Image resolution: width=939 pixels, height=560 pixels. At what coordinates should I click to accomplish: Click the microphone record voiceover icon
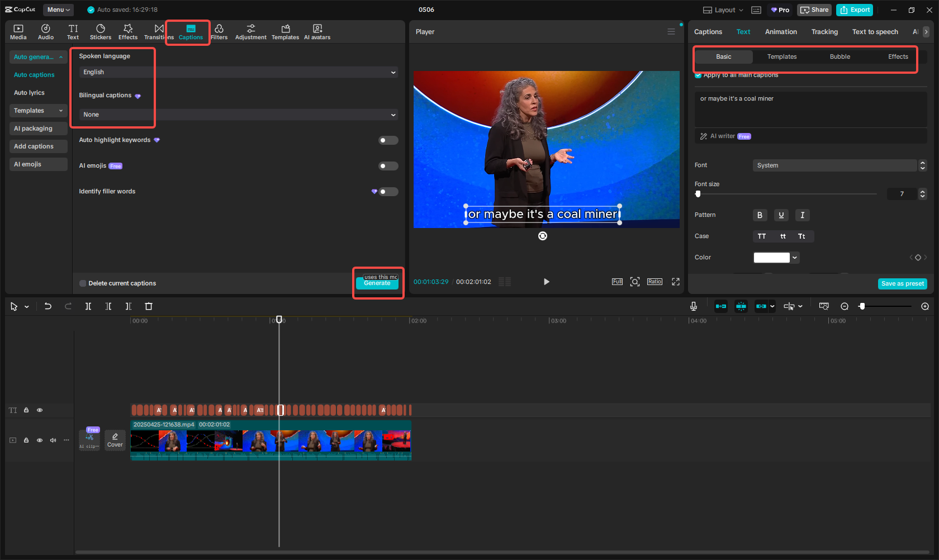(x=693, y=306)
